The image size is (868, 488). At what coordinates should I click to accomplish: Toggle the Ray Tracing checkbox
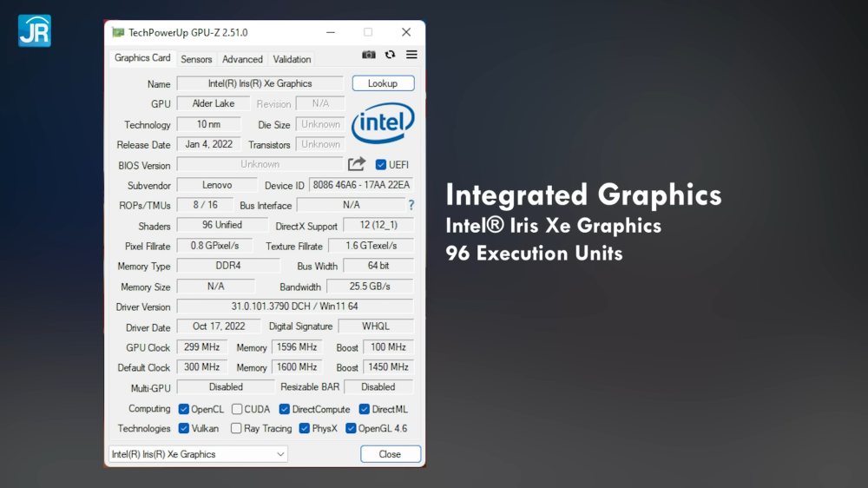[x=236, y=428]
